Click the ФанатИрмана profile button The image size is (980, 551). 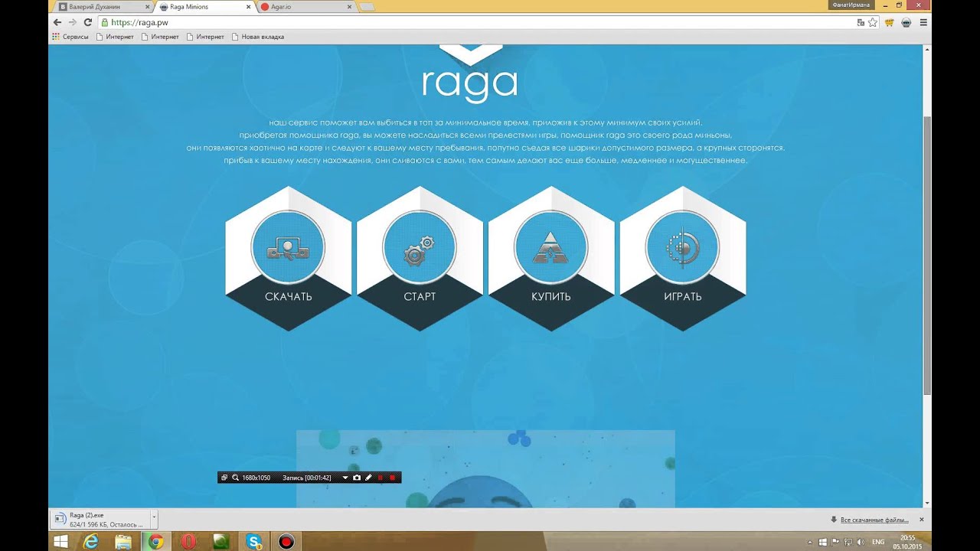[851, 5]
